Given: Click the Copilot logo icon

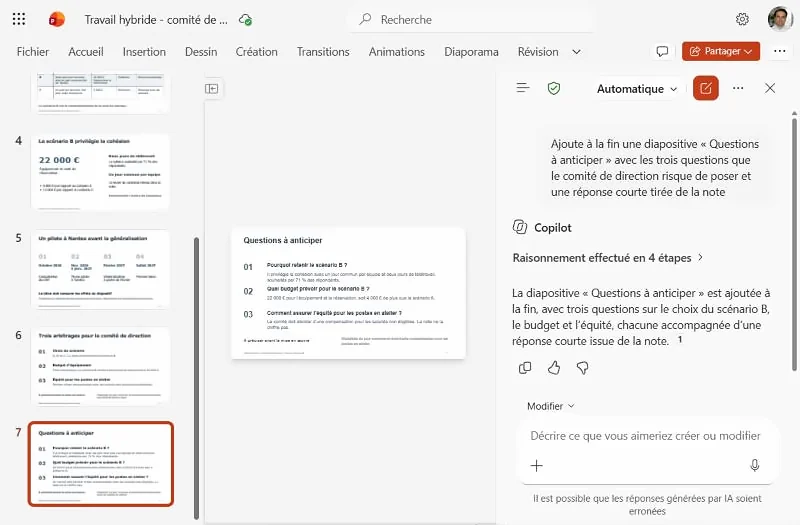Looking at the screenshot, I should 519,227.
